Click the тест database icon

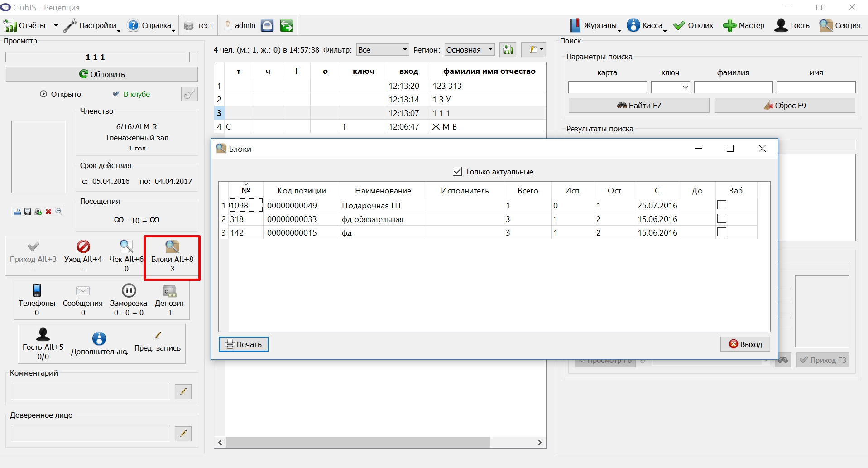[x=189, y=26]
